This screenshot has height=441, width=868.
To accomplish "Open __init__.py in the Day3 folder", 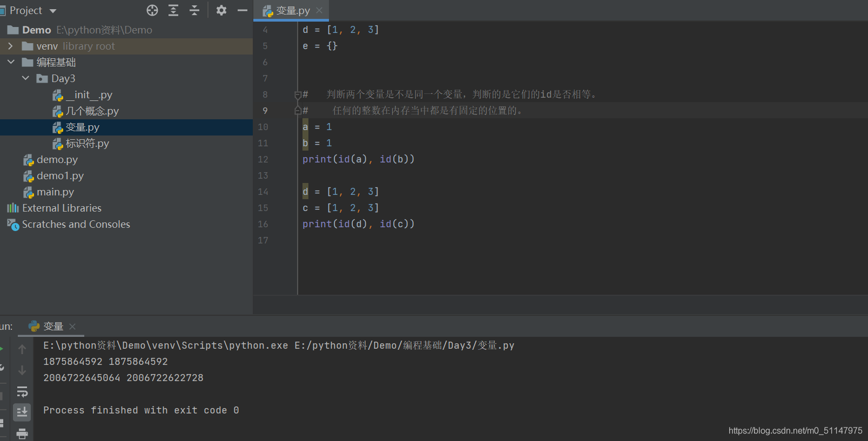I will 89,95.
